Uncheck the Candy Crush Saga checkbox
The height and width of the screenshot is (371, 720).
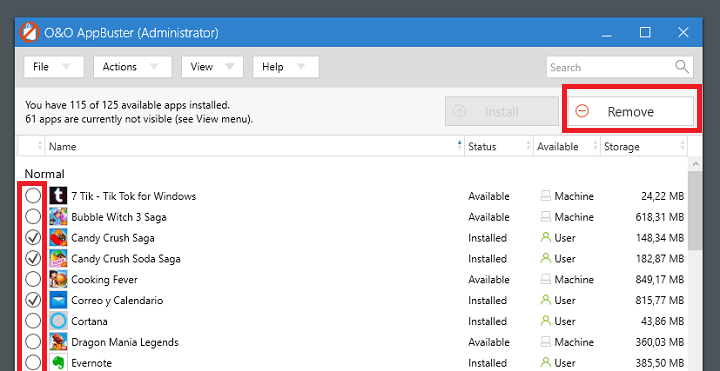click(x=33, y=238)
